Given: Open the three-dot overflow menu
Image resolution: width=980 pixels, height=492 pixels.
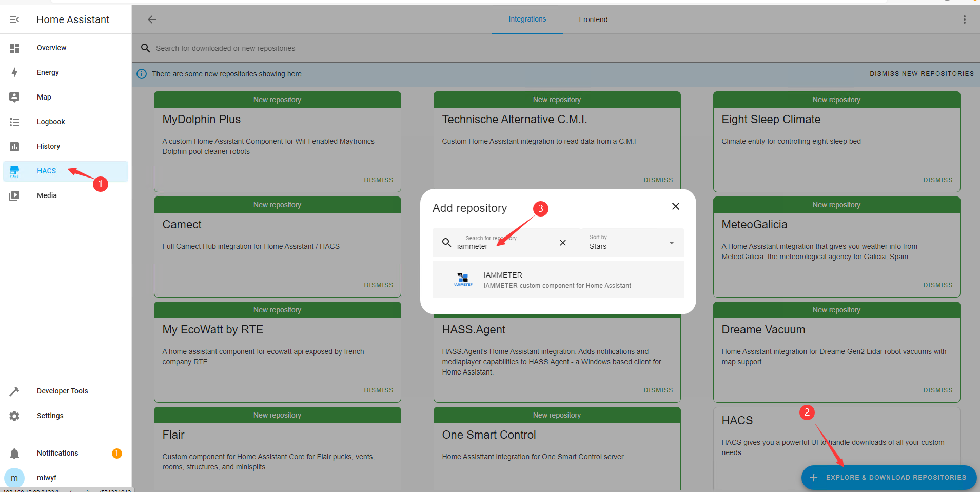Looking at the screenshot, I should pyautogui.click(x=964, y=19).
